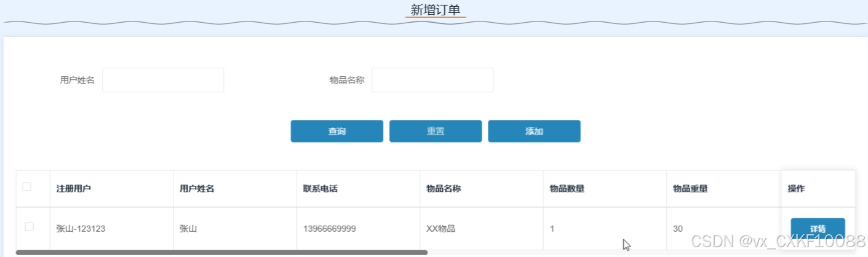Select the 张山 name cell in the 用户姓名 column

[x=234, y=229]
